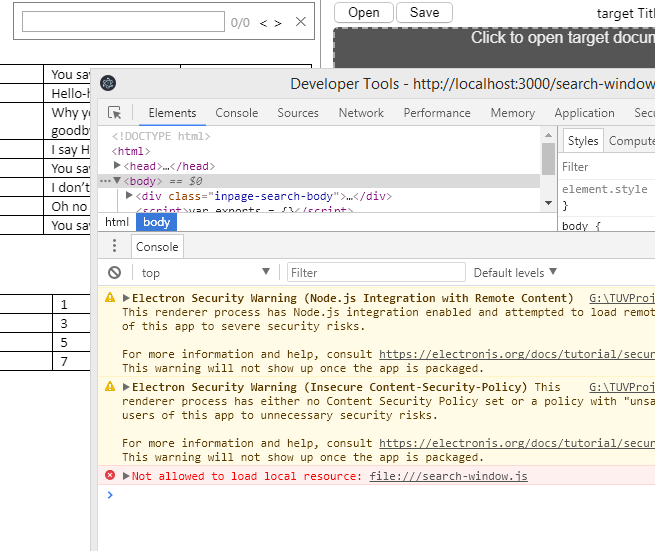
Task: Switch to the Console tab in DevTools toolbar
Action: coord(236,113)
